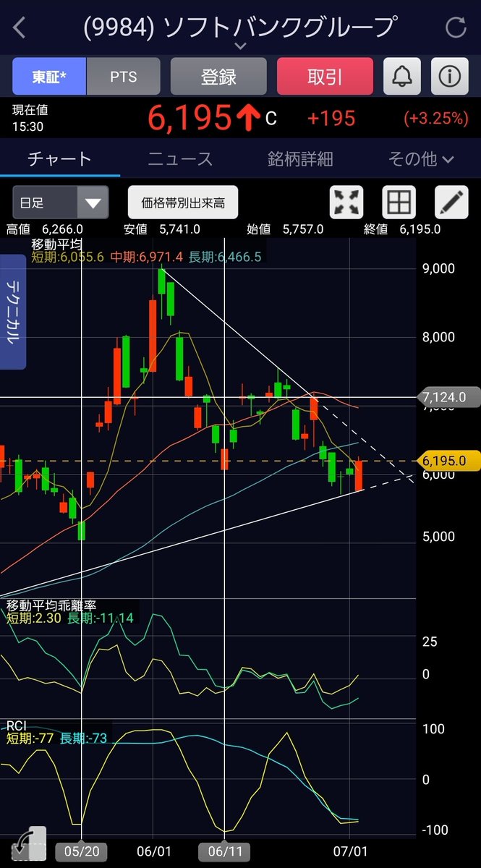This screenshot has width=481, height=868.
Task: Tap the stock title ソフトバンクグループ
Action: 281,27
